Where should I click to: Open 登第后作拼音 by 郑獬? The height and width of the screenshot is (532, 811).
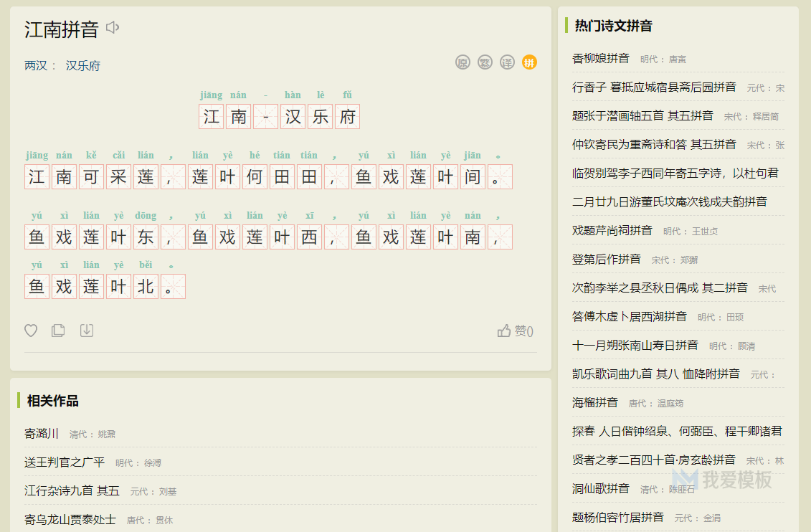pyautogui.click(x=607, y=260)
